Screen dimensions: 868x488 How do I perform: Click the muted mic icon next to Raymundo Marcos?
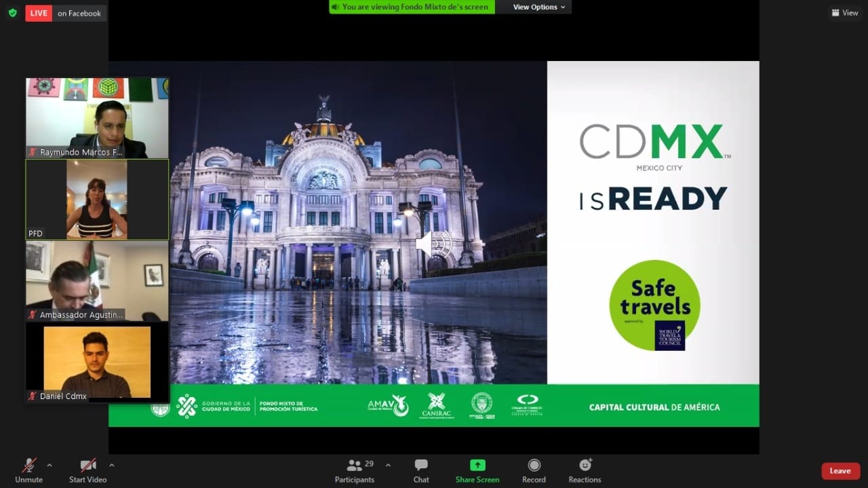tap(33, 152)
